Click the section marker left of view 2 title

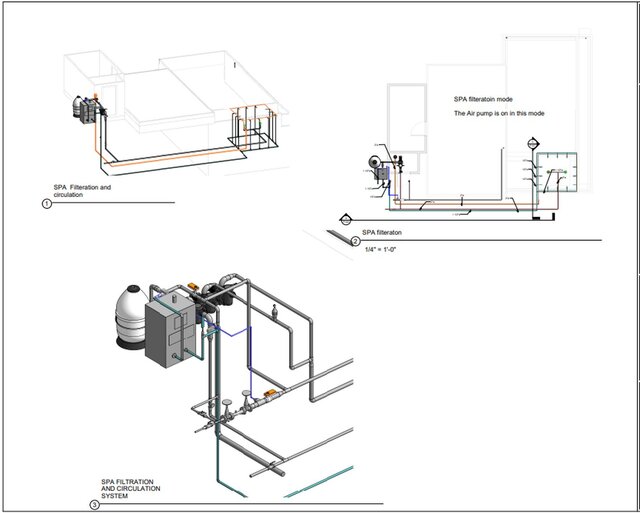(x=345, y=220)
